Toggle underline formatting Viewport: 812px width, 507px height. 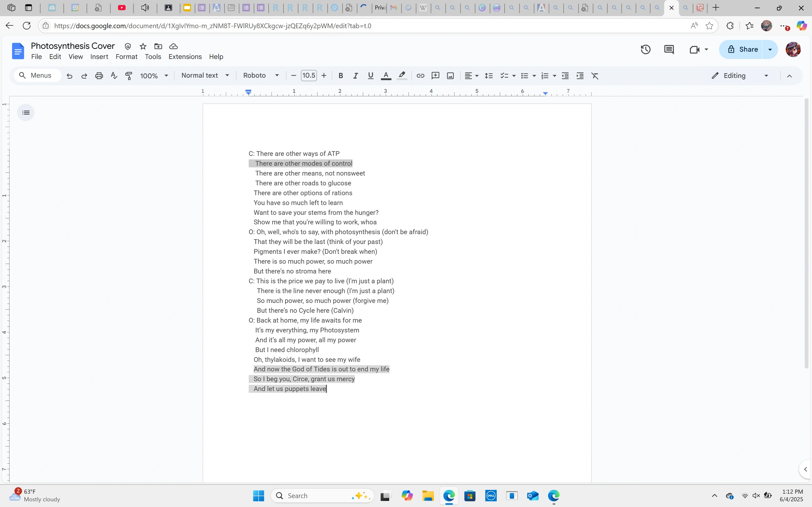pos(370,76)
